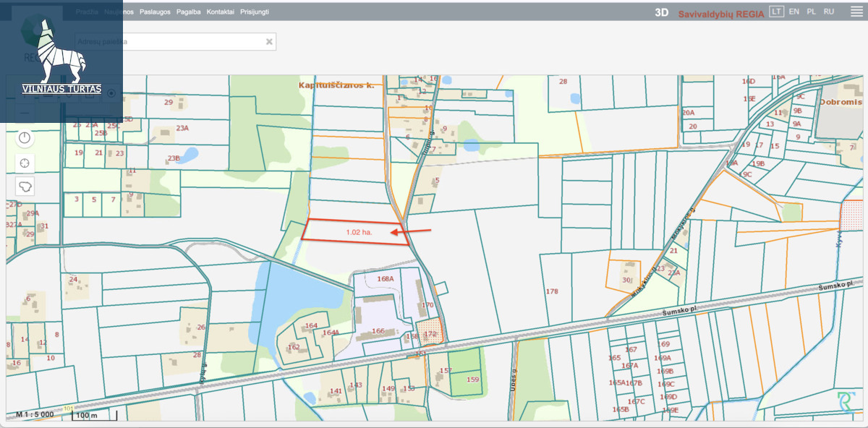Click the Kapitulščiznos k. village label
868x428 pixels.
[336, 85]
